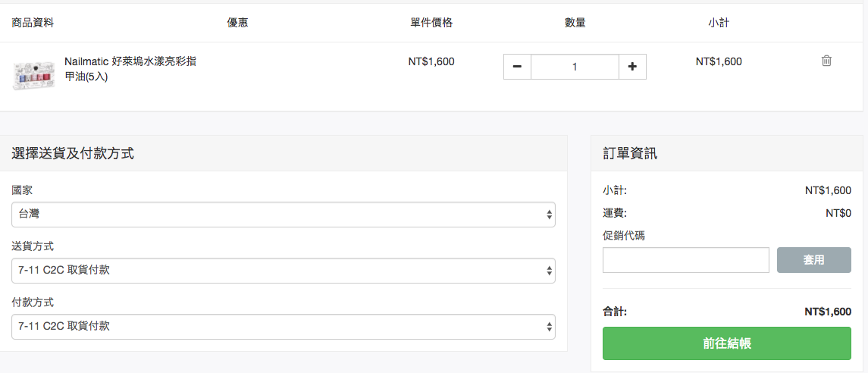This screenshot has width=868, height=373.
Task: Decrease quantity with the minus button
Action: tap(517, 67)
